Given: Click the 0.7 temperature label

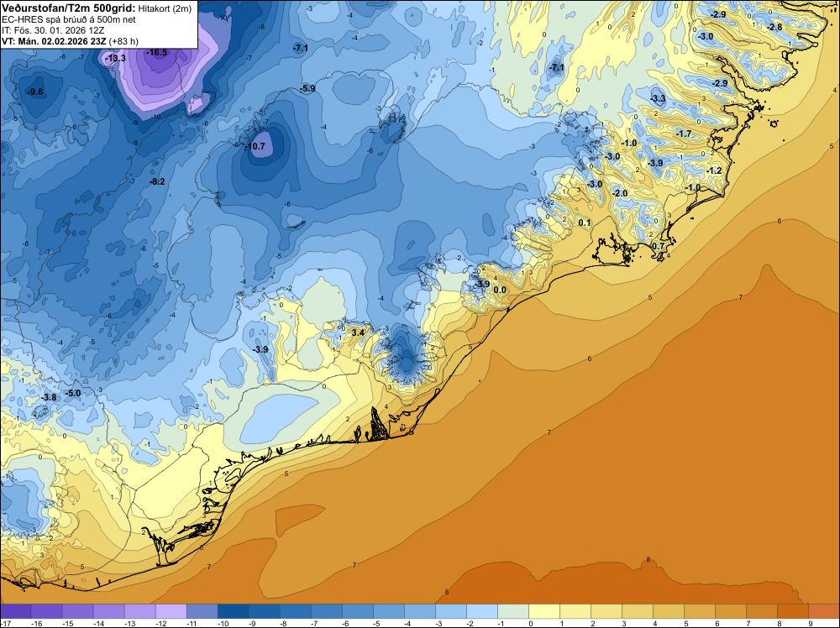Looking at the screenshot, I should pyautogui.click(x=658, y=246).
